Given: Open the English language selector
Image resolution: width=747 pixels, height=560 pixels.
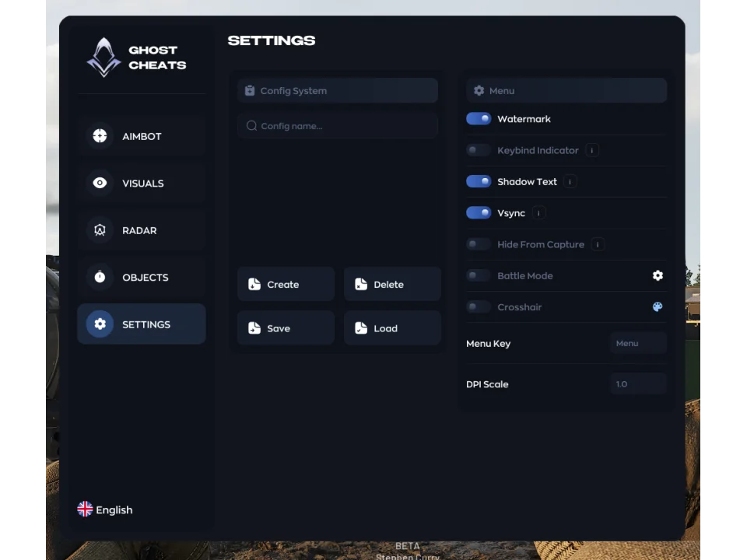Looking at the screenshot, I should click(x=105, y=509).
